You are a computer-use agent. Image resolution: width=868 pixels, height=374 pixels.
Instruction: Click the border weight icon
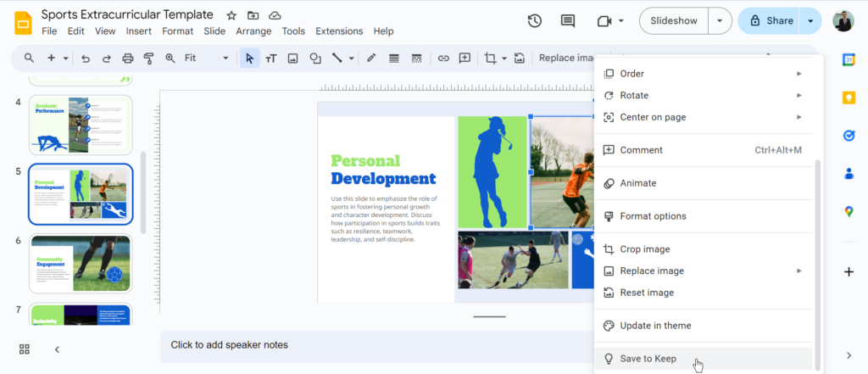[x=394, y=59]
